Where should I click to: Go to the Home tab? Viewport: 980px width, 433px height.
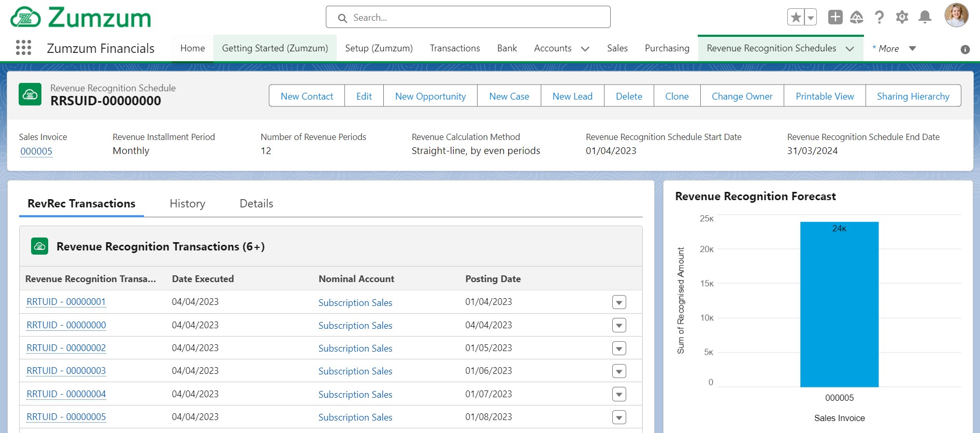pyautogui.click(x=193, y=48)
